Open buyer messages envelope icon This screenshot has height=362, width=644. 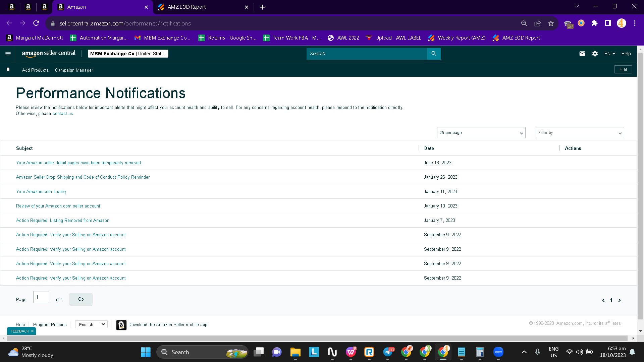tap(582, 54)
